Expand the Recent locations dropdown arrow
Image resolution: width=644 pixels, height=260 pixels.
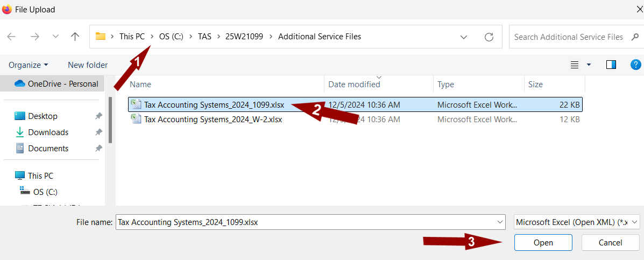[55, 37]
